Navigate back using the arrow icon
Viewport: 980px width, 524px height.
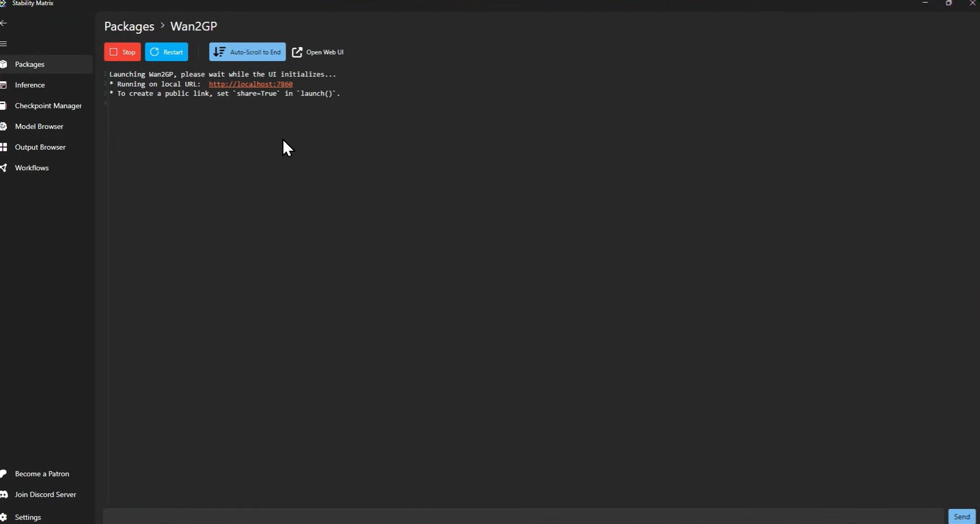pos(4,23)
